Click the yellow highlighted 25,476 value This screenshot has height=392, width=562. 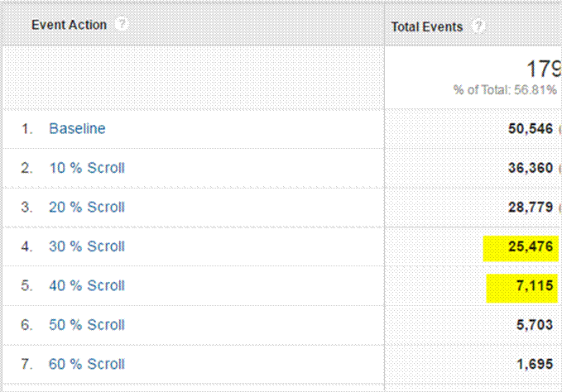click(x=531, y=246)
